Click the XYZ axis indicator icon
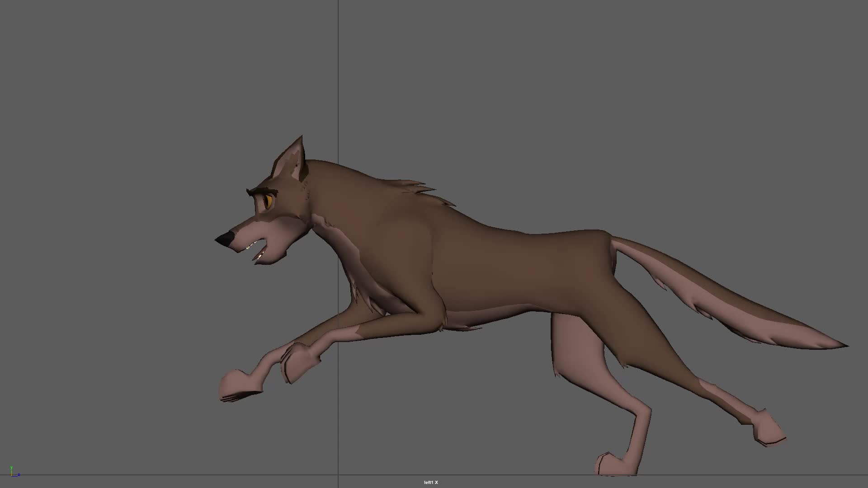868x488 pixels. [14, 473]
